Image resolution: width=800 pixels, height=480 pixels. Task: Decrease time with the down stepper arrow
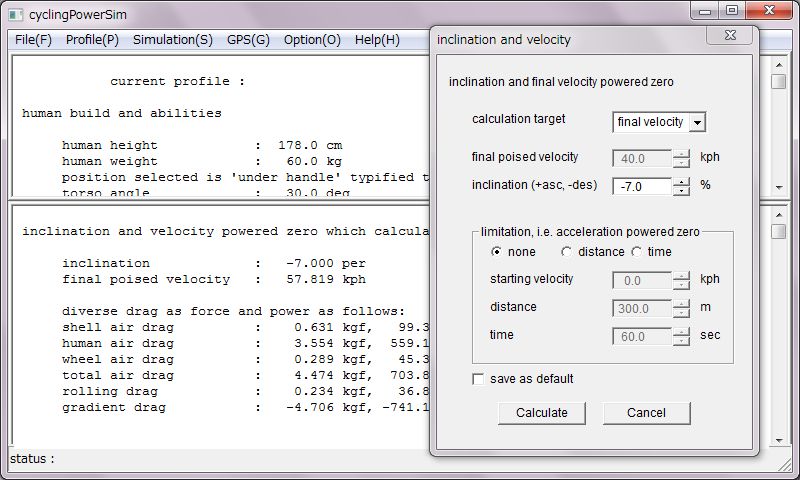click(681, 341)
